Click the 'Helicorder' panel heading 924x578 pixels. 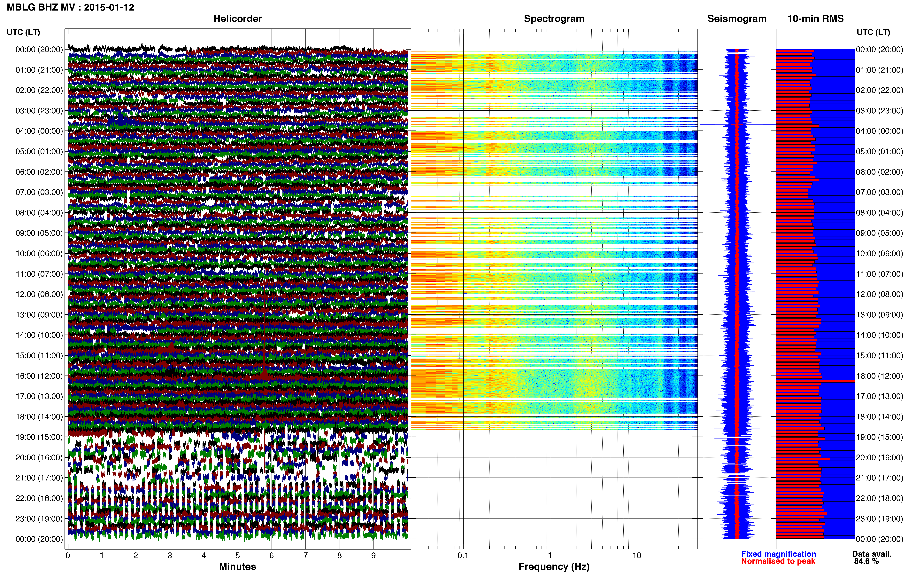(238, 19)
